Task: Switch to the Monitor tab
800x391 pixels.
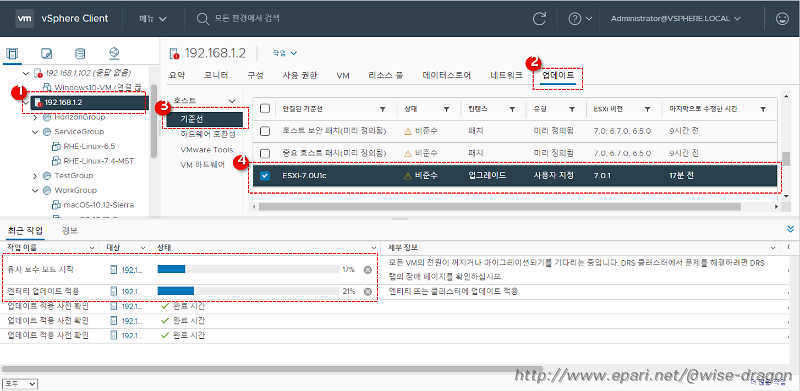Action: [x=216, y=76]
